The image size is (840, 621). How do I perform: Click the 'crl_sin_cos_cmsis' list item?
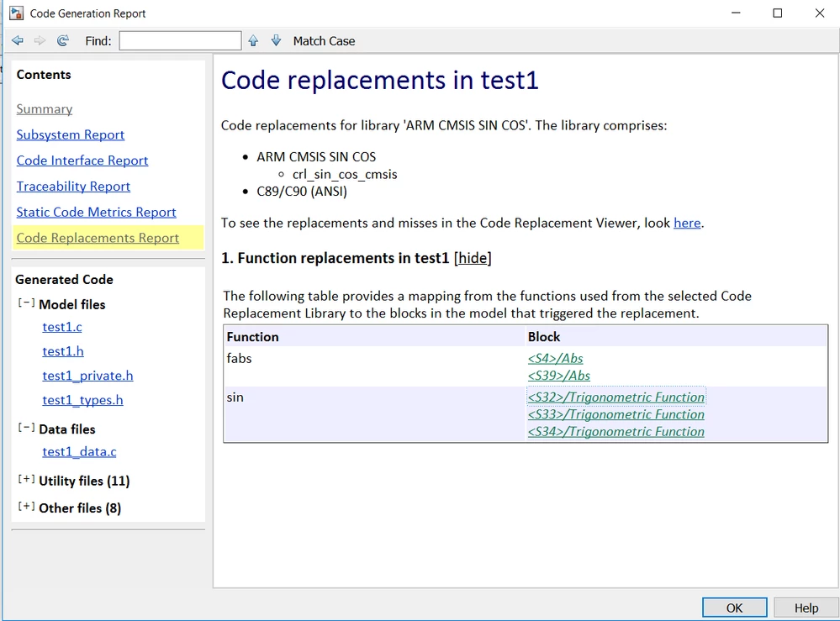[345, 175]
